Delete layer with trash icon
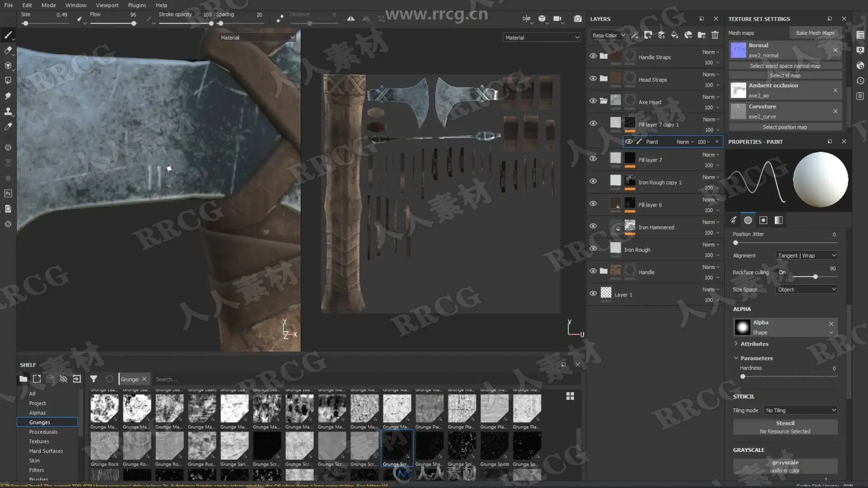The height and width of the screenshot is (488, 868). 715,35
